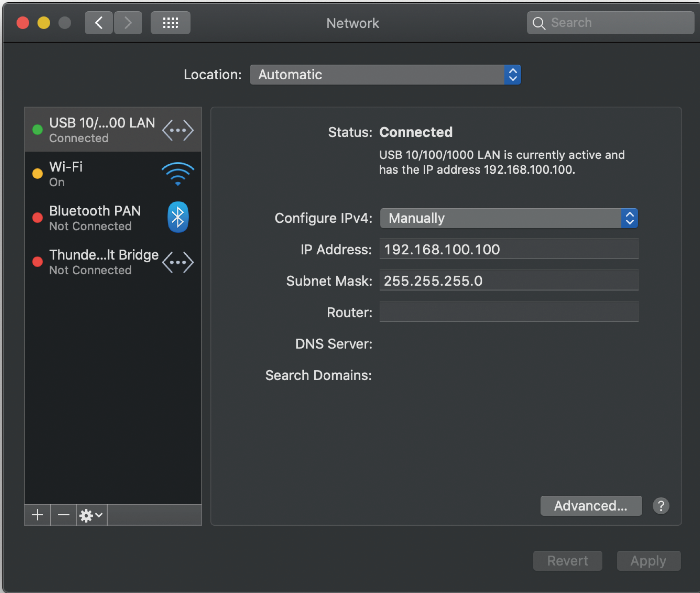
Task: Open the Configure IPv4 dropdown
Action: [x=508, y=218]
